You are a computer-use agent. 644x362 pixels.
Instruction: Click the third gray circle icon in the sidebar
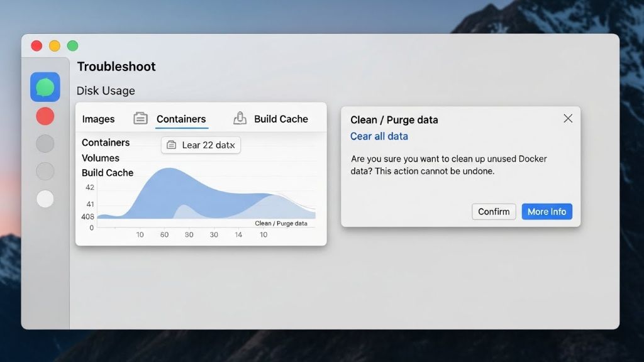click(45, 143)
